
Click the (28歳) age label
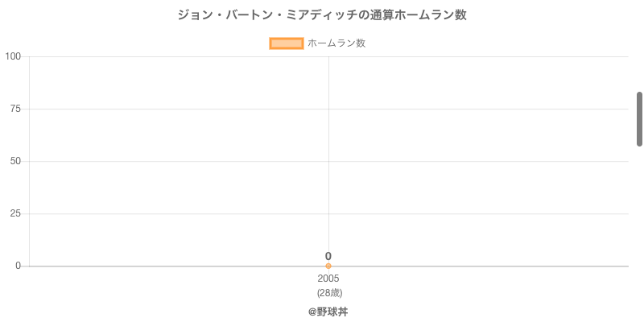[329, 293]
